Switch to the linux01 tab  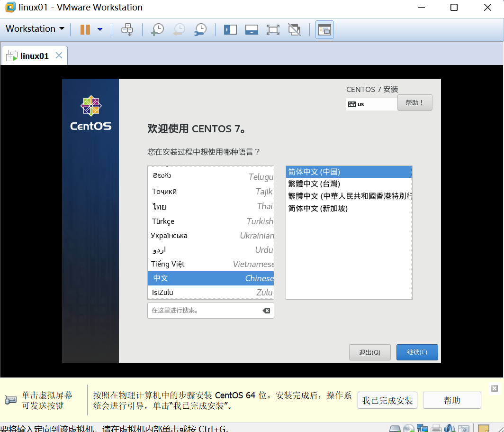pyautogui.click(x=34, y=56)
